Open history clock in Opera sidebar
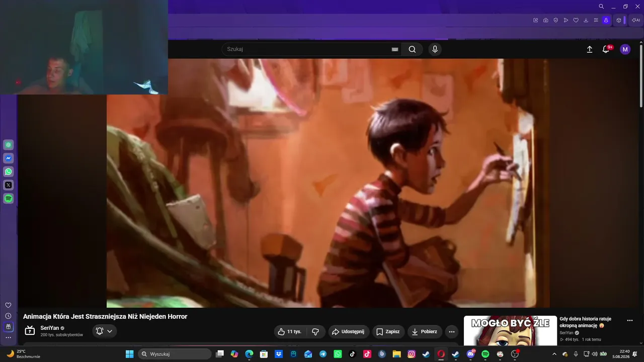The image size is (644, 362). click(8, 316)
